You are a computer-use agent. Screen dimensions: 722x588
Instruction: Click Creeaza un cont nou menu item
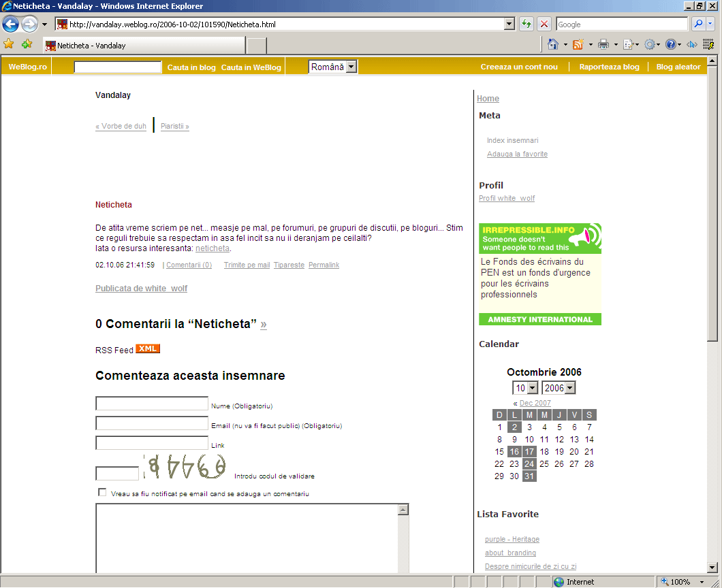coord(519,67)
